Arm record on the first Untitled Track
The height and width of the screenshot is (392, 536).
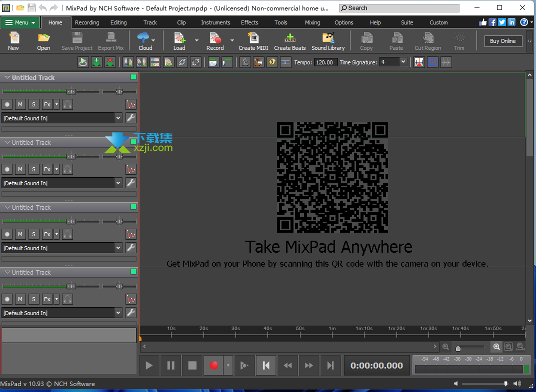(x=7, y=104)
